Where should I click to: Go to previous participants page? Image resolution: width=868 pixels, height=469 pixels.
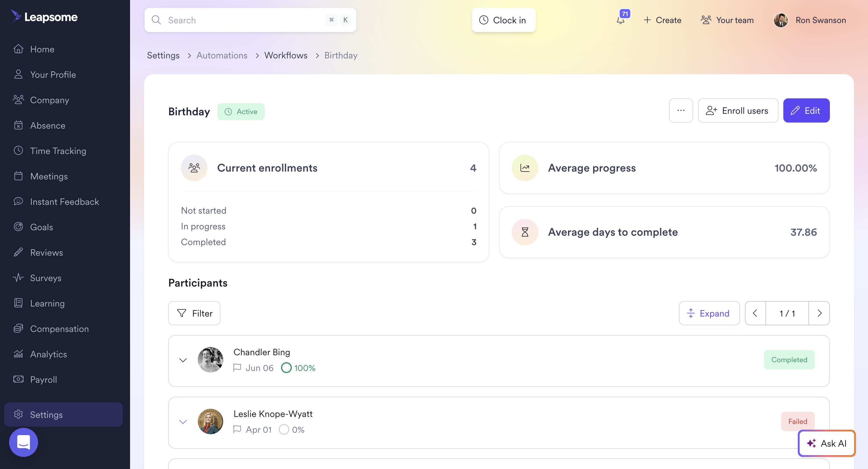pyautogui.click(x=755, y=313)
